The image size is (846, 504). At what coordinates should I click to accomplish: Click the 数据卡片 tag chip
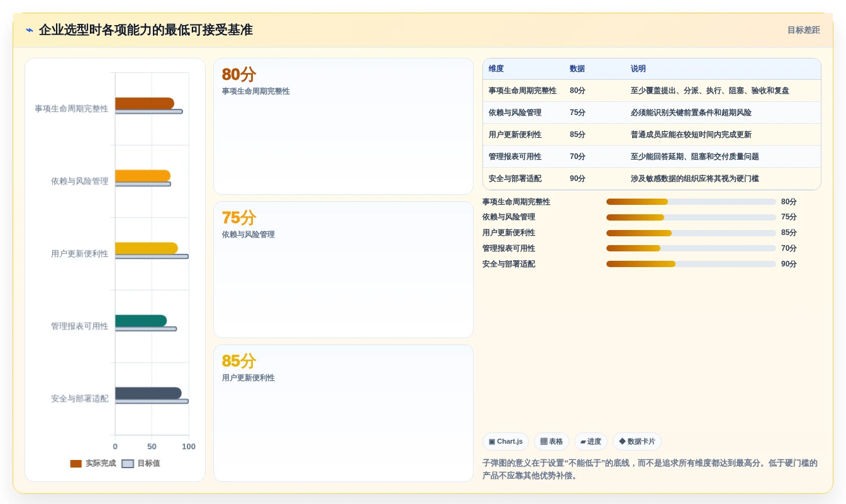pos(637,442)
